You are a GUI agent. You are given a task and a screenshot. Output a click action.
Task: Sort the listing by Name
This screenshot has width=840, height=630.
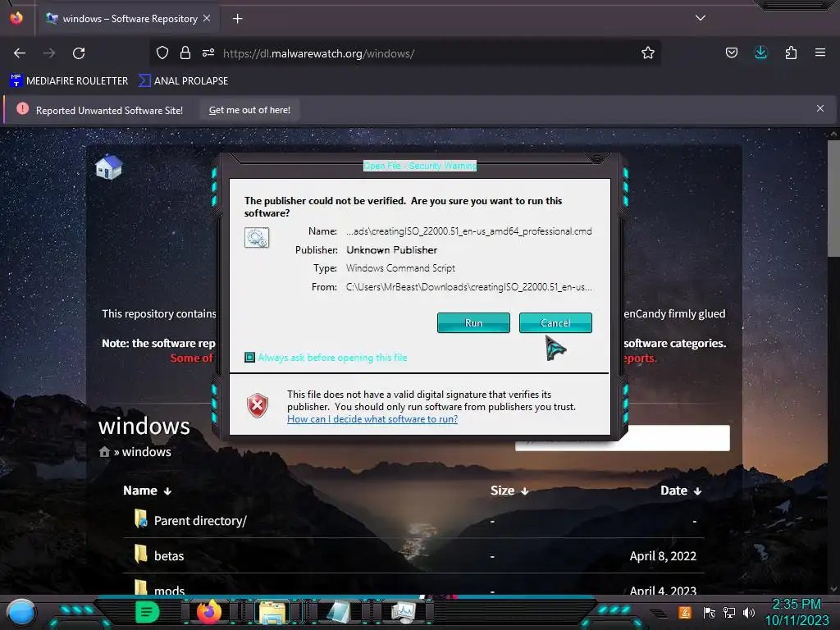pos(148,491)
